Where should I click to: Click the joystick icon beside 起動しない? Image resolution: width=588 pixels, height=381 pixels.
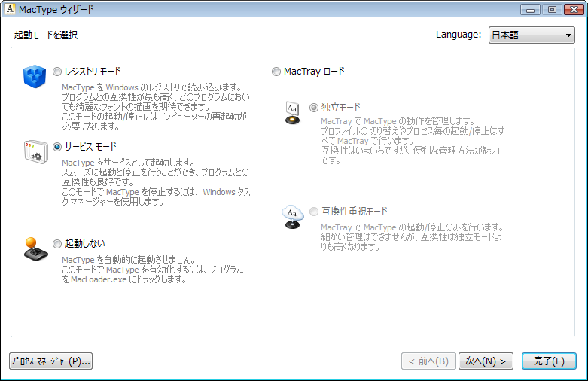pyautogui.click(x=35, y=249)
